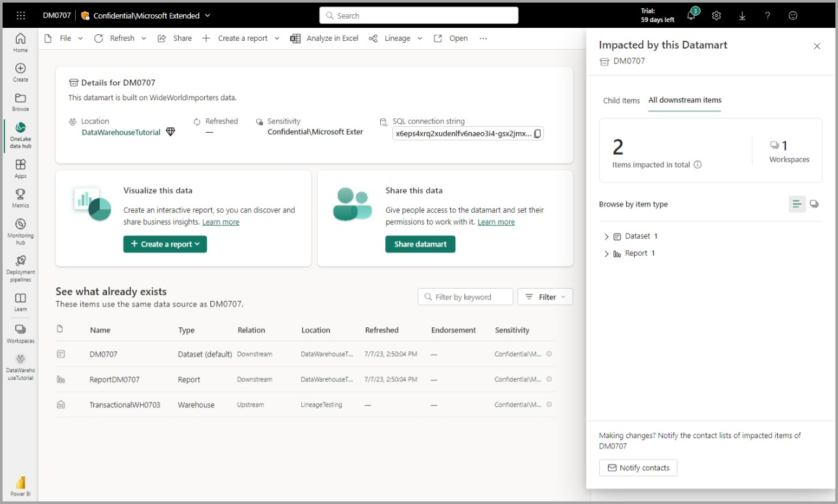The image size is (838, 504).
Task: Click the download icon in header
Action: tap(743, 16)
